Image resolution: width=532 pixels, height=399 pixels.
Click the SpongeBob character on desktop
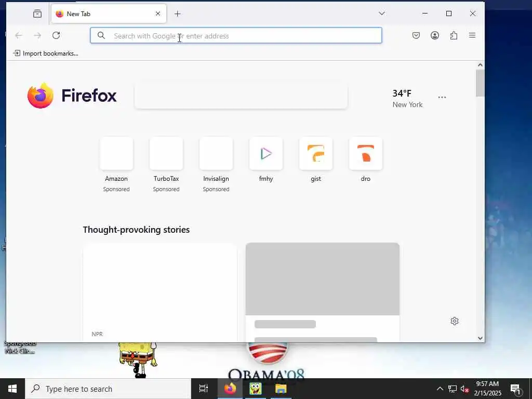click(x=138, y=361)
